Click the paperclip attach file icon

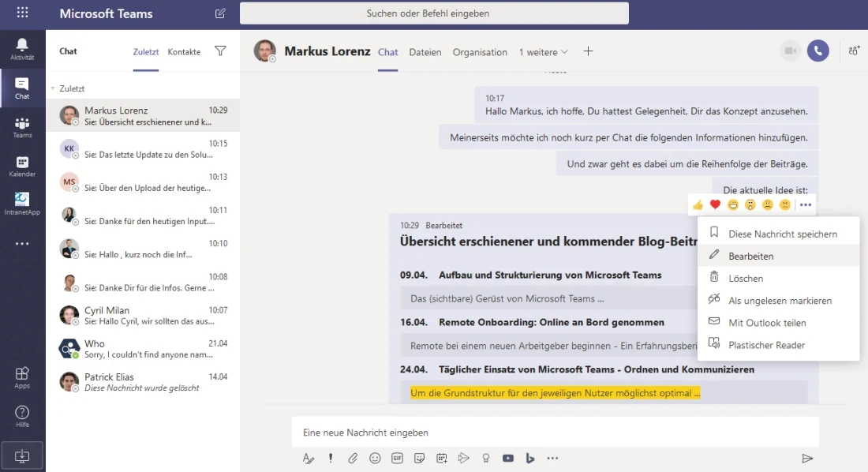[x=353, y=459]
